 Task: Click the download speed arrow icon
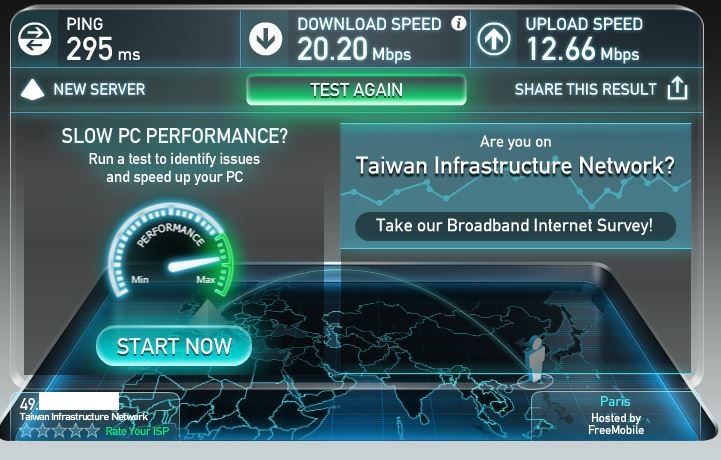(x=265, y=39)
